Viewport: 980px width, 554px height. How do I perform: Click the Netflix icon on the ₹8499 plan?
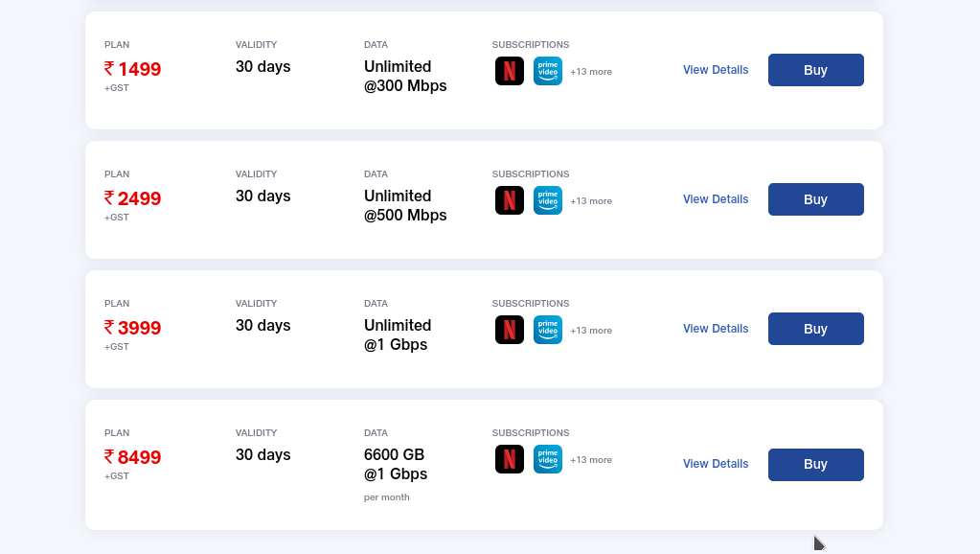click(510, 459)
